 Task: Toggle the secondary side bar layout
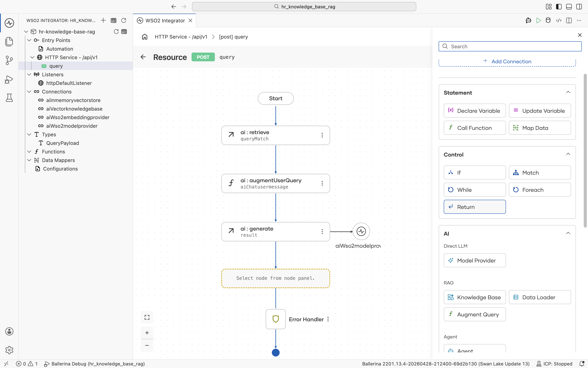tap(579, 7)
